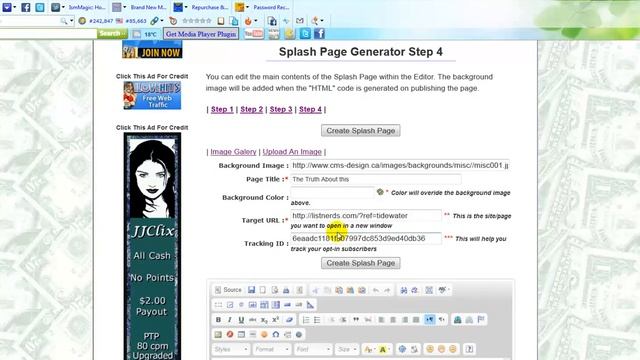Click the YouTube toolbar icon
The height and width of the screenshot is (360, 640).
pyautogui.click(x=253, y=33)
